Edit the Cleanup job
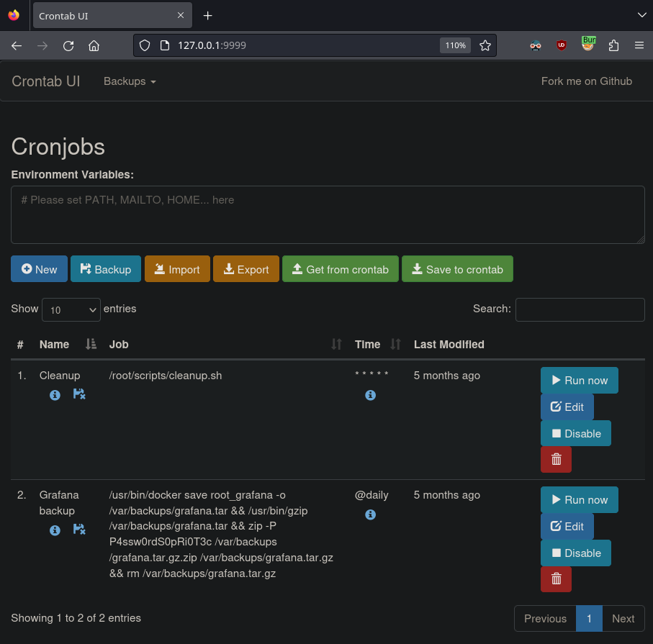Screen dimensions: 653x644 [x=567, y=407]
